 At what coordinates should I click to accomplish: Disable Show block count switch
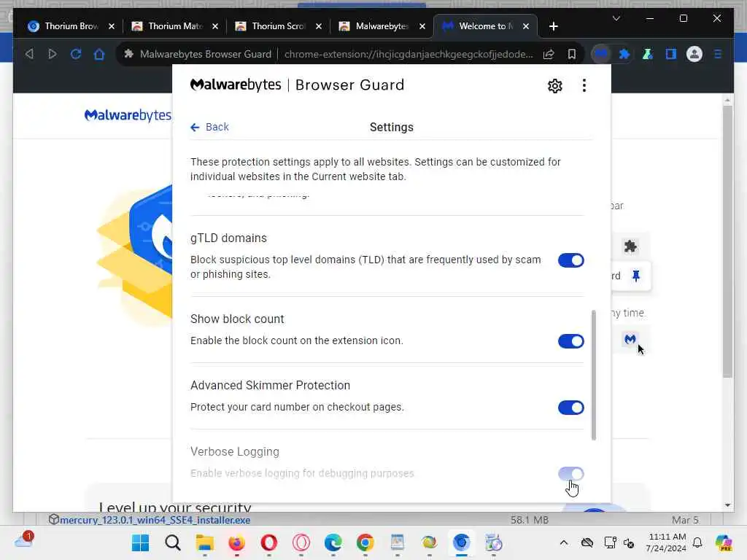pos(570,341)
